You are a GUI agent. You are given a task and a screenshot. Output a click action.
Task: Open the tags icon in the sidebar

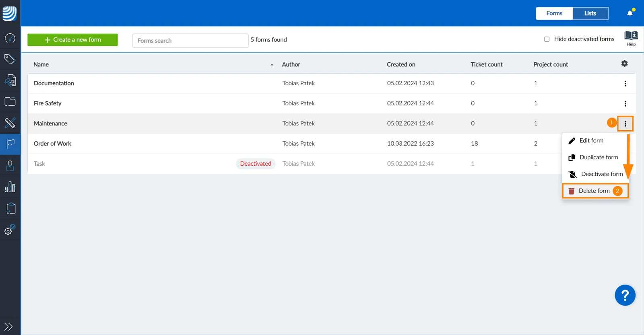10,60
